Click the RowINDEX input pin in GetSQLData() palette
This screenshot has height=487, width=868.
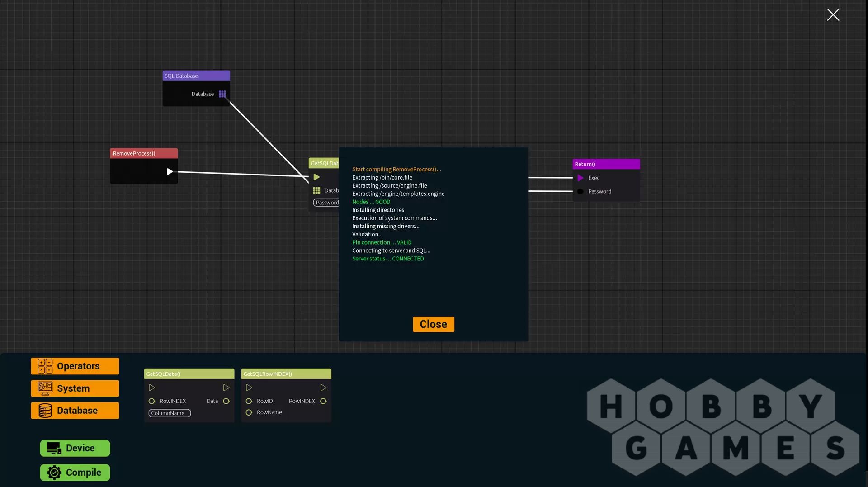(152, 401)
